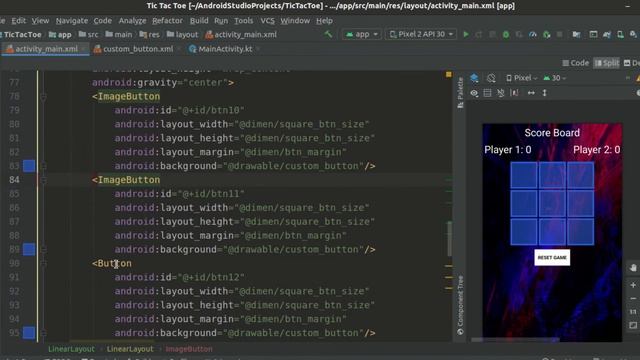640x360 pixels.
Task: Zoom out the preview with minus icon
Action: coord(633,299)
